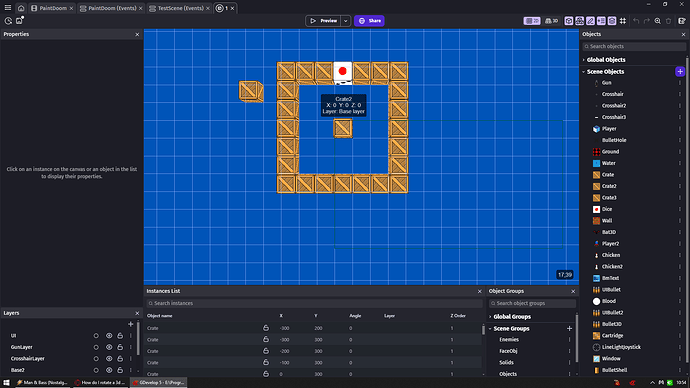
Task: Toggle visibility of the UI layer
Action: point(109,336)
